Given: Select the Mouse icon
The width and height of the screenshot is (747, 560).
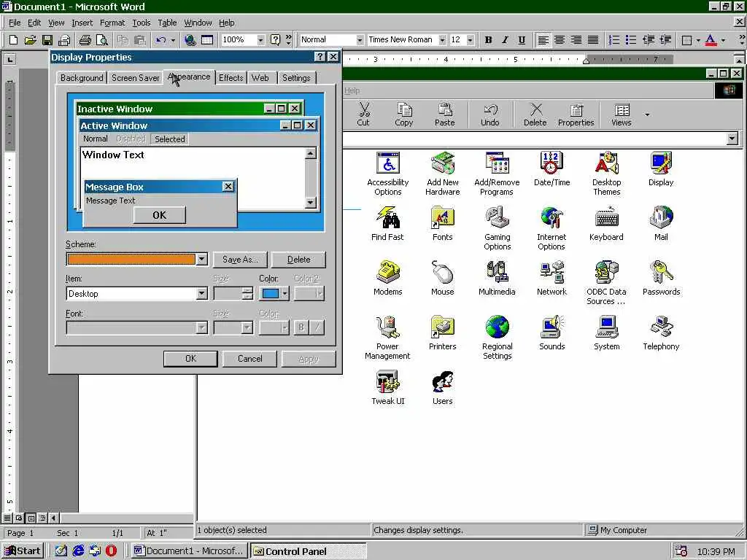Looking at the screenshot, I should point(443,279).
